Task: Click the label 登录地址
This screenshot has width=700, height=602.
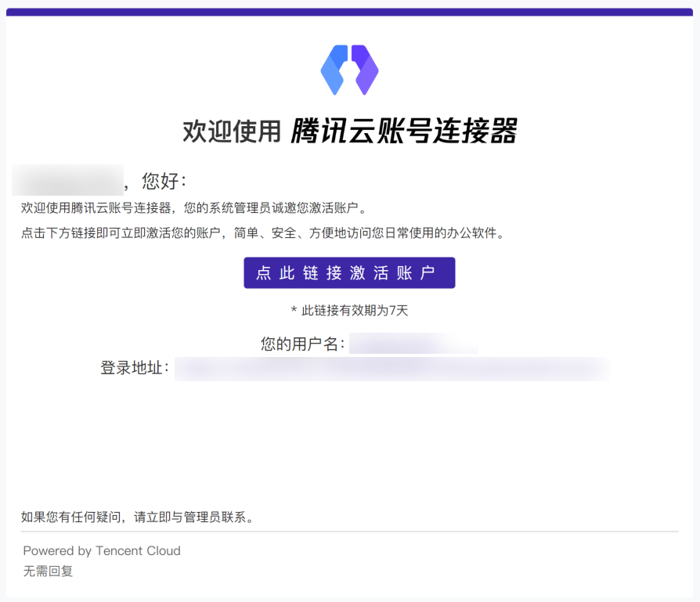Action: click(135, 368)
